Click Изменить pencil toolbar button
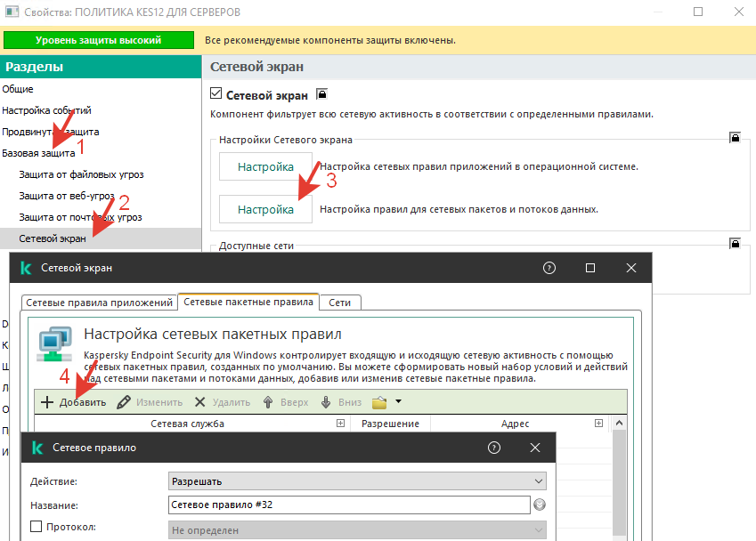The width and height of the screenshot is (756, 541). (x=150, y=402)
